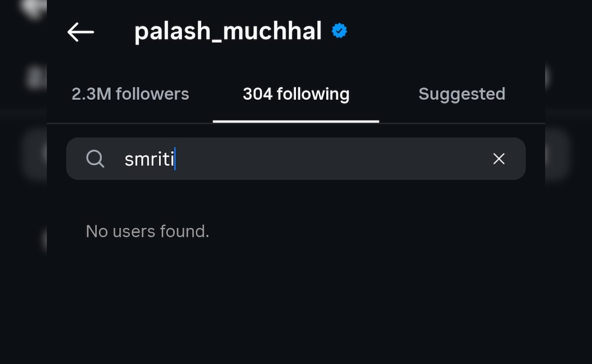Image resolution: width=592 pixels, height=364 pixels.
Task: Clear the search text with the X
Action: coord(499,159)
